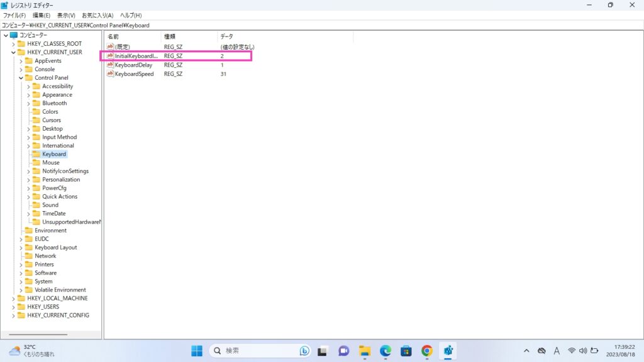Click the Windows Start button
Image resolution: width=644 pixels, height=362 pixels.
point(197,351)
